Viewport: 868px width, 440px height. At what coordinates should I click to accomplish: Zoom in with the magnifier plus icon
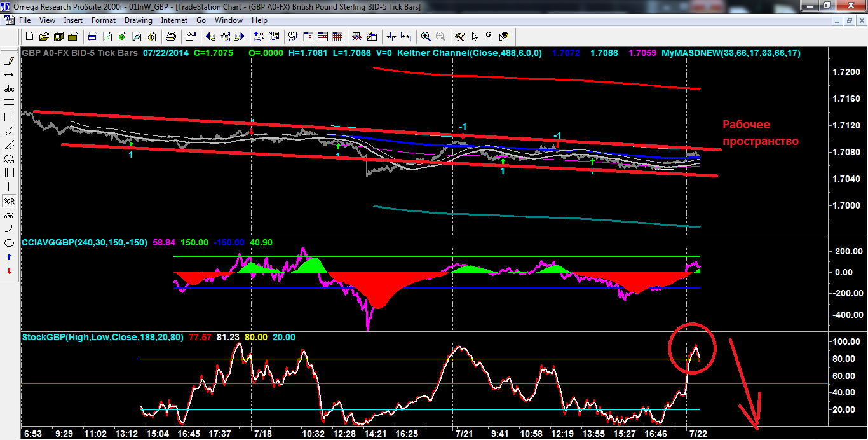[426, 36]
